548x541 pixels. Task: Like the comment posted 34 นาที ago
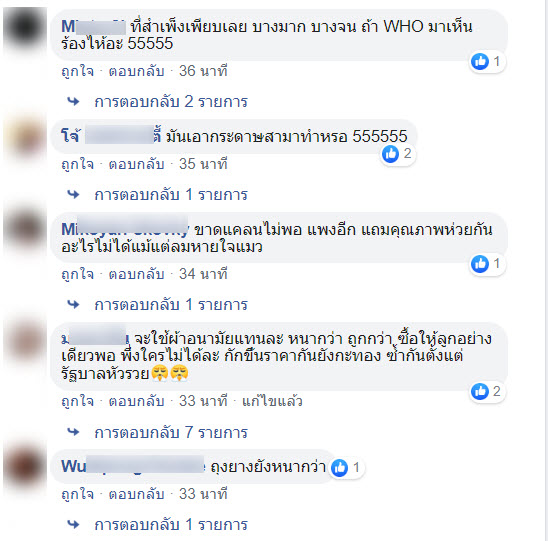[x=78, y=274]
